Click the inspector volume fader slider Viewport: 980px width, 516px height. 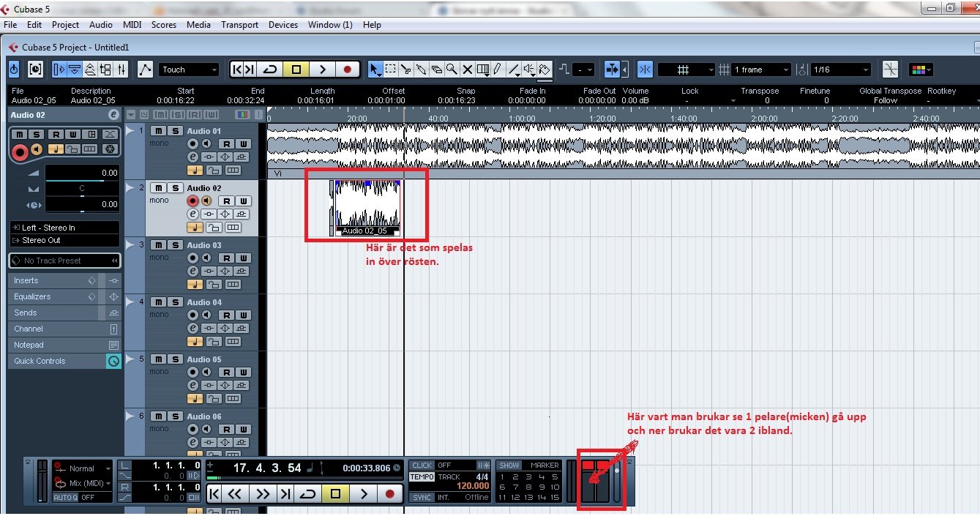[x=81, y=180]
